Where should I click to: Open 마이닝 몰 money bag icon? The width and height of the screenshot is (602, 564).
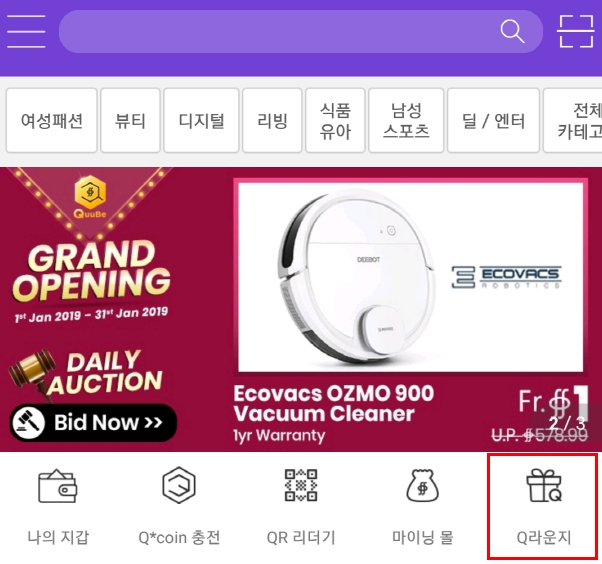422,485
